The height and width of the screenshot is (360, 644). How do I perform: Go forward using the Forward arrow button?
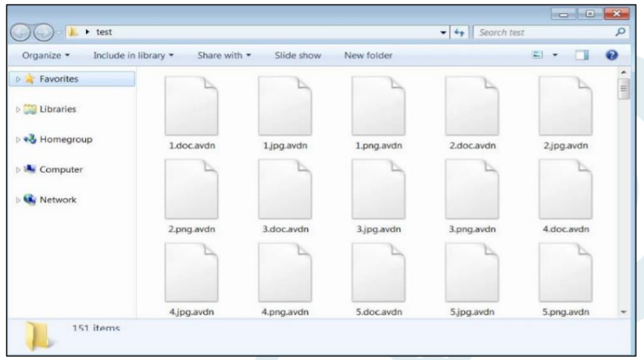[43, 32]
